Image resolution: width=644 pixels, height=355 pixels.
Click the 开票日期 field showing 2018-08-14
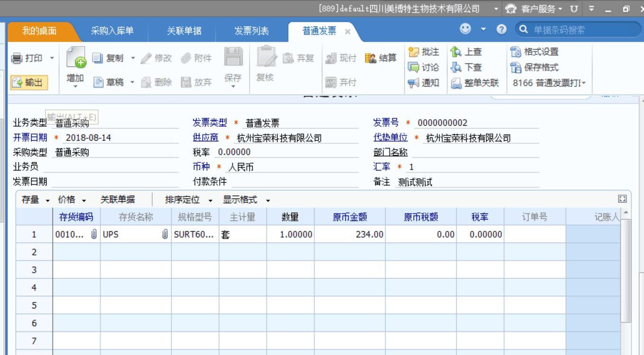click(121, 137)
